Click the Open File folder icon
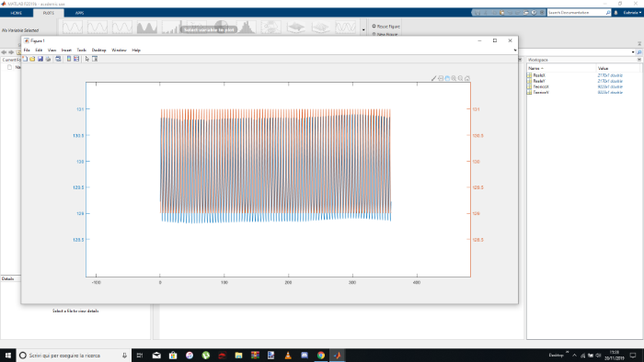Image resolution: width=644 pixels, height=362 pixels. (32, 59)
